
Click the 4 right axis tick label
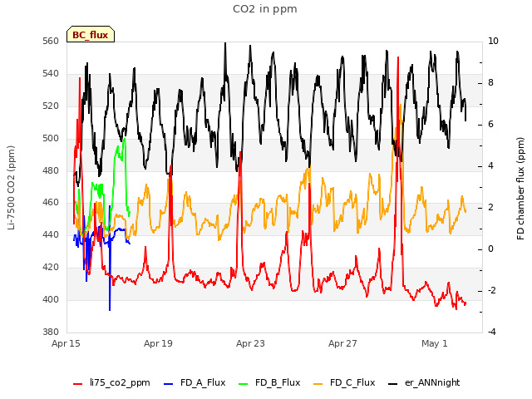click(x=491, y=166)
